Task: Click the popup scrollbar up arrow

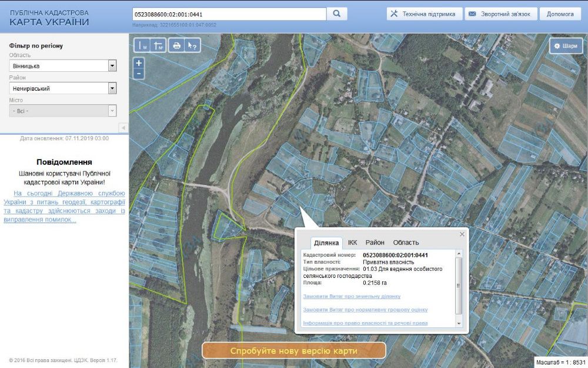Action: (x=458, y=254)
